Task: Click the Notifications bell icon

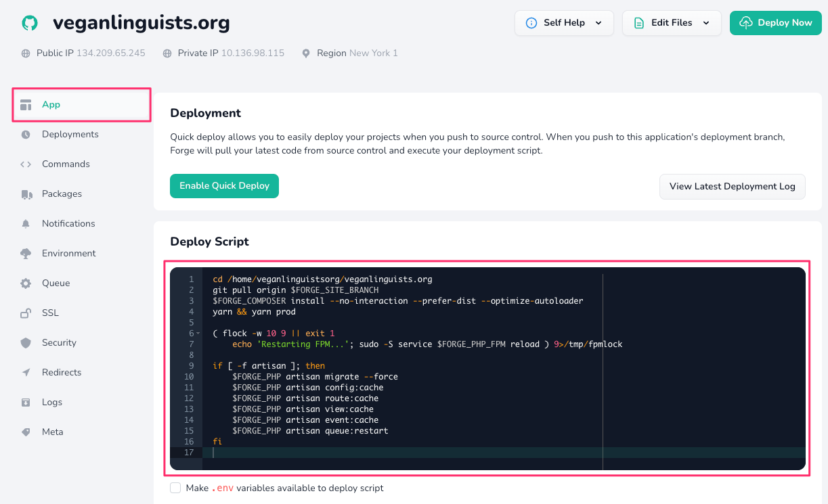Action: pos(26,223)
